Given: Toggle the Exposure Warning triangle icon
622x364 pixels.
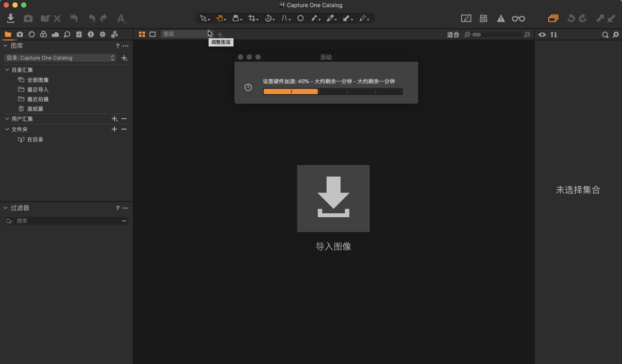Looking at the screenshot, I should tap(500, 18).
